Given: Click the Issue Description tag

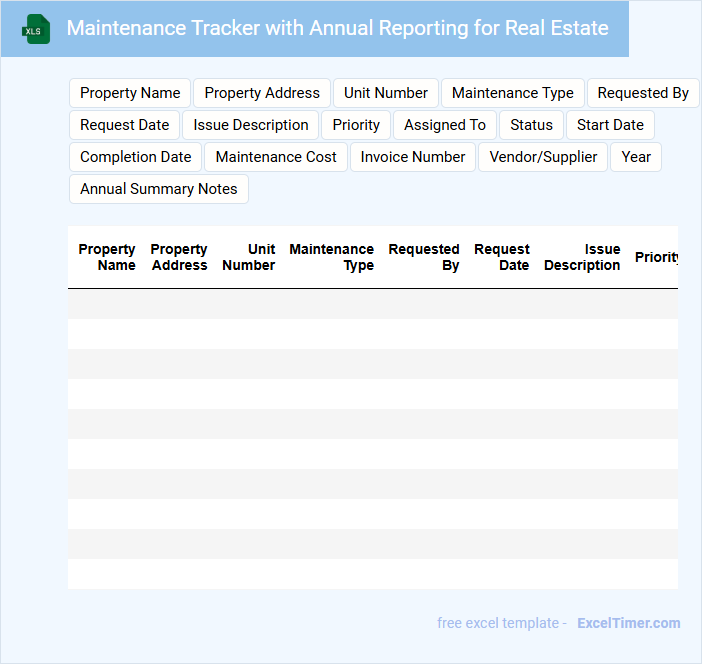Looking at the screenshot, I should [x=251, y=125].
